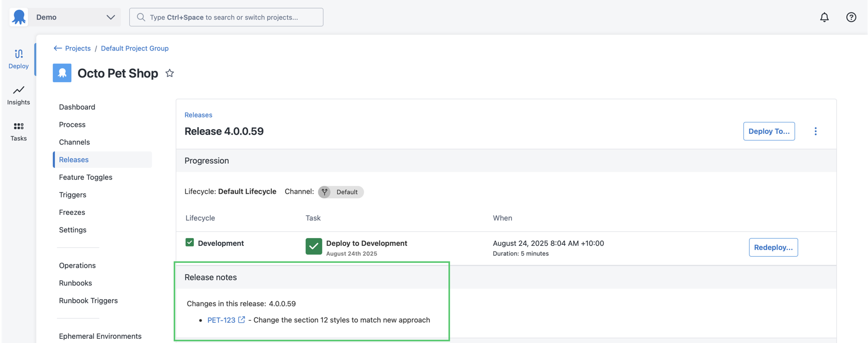This screenshot has width=868, height=343.
Task: Click the green success tick for the deployment
Action: (x=314, y=246)
